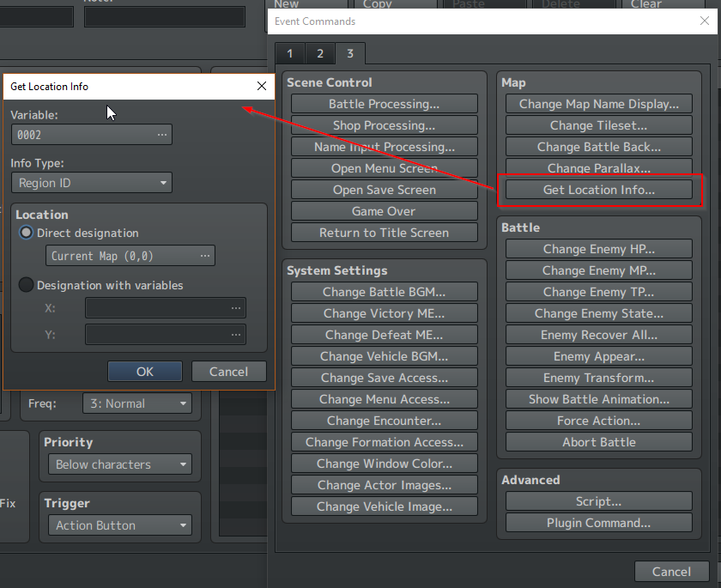Close the Event Commands window

pos(704,21)
